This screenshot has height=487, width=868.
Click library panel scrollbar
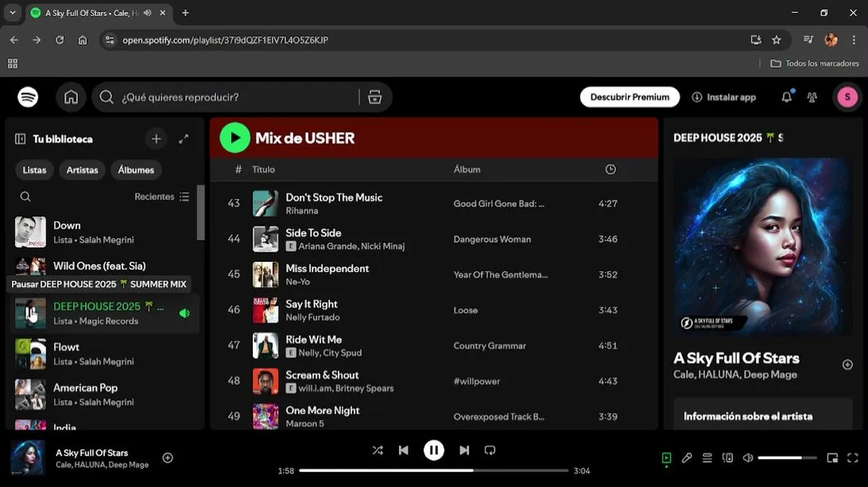200,212
